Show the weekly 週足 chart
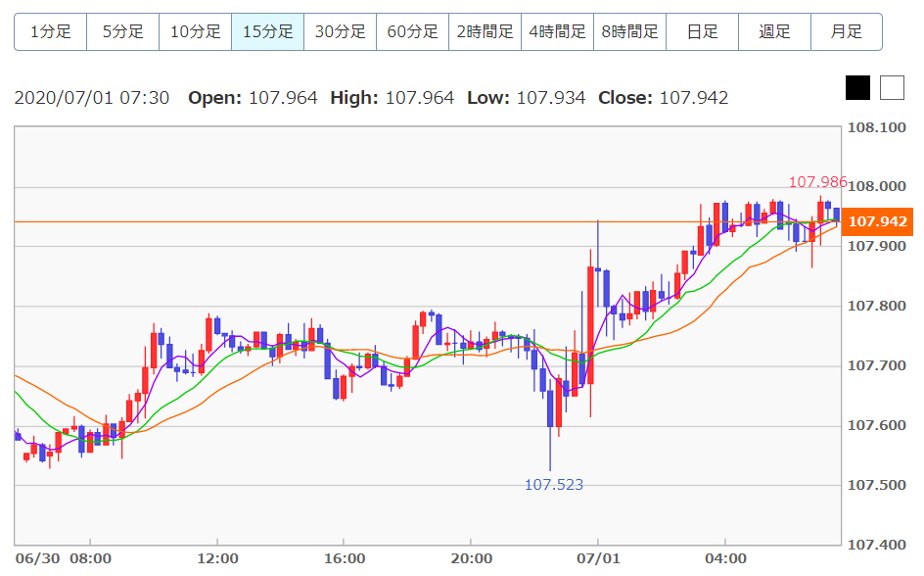Viewport: 924px width, 576px height. click(775, 31)
